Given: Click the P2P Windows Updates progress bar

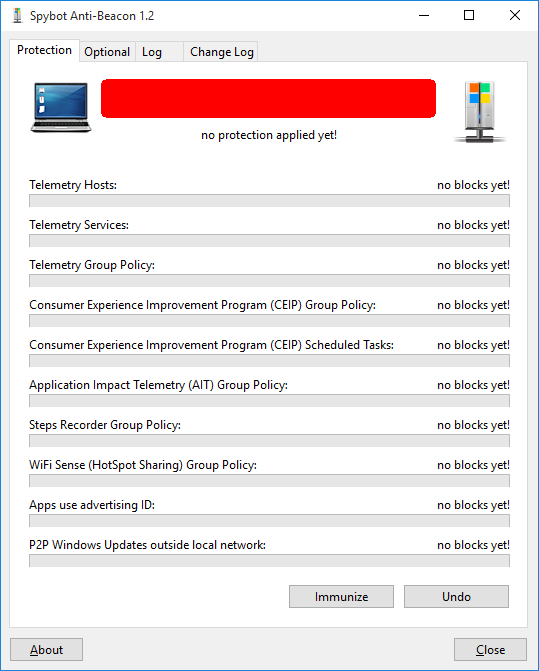Looking at the screenshot, I should click(270, 561).
